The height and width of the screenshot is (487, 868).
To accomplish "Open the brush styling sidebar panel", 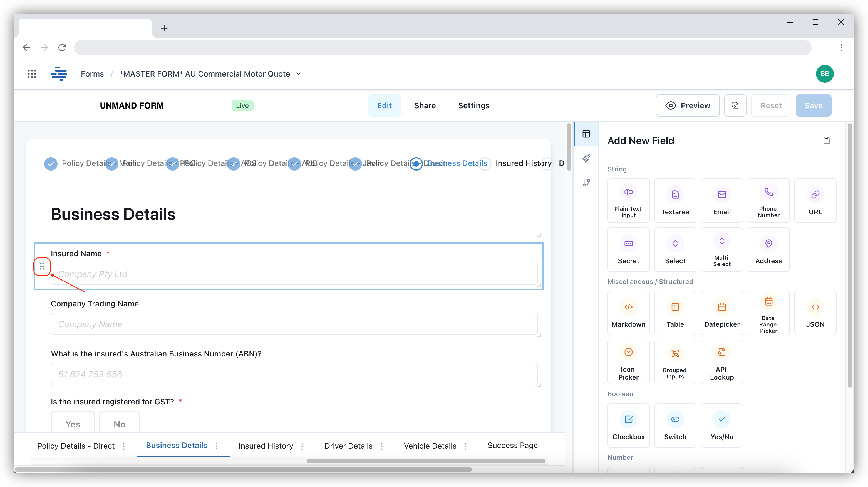I will coord(586,158).
